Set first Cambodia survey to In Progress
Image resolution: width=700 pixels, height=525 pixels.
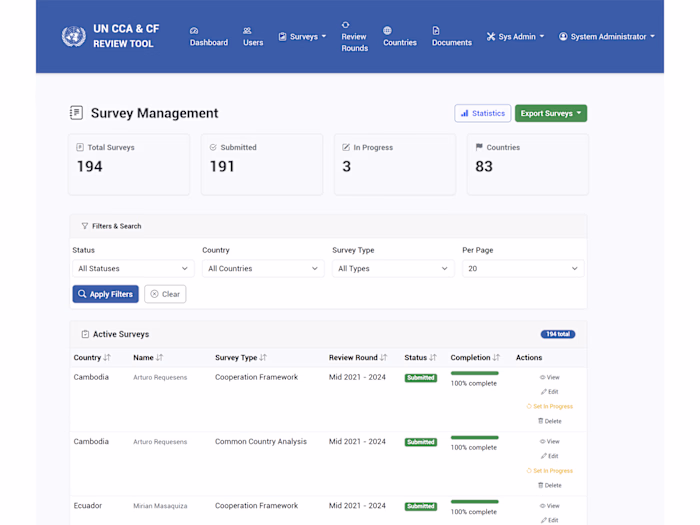pos(549,406)
